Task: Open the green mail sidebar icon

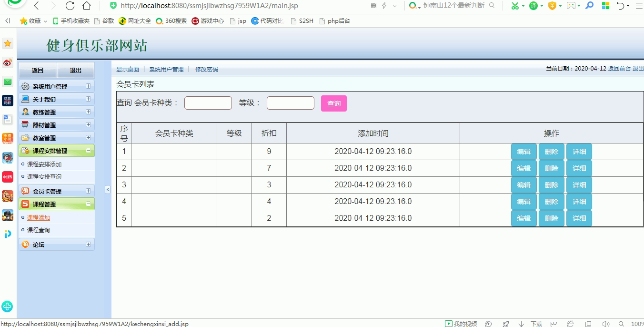Action: click(x=8, y=82)
